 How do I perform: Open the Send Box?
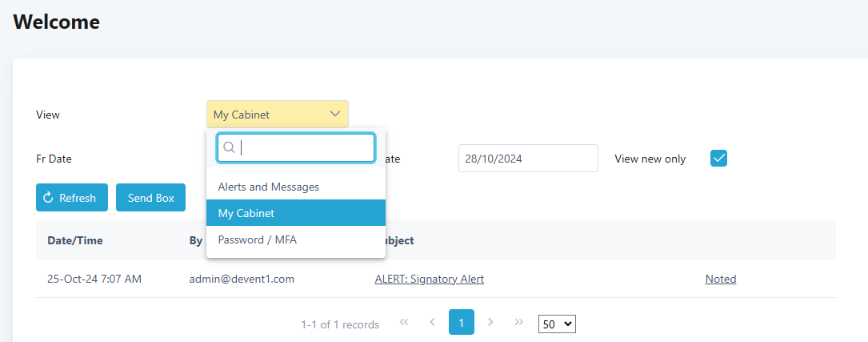coord(150,197)
